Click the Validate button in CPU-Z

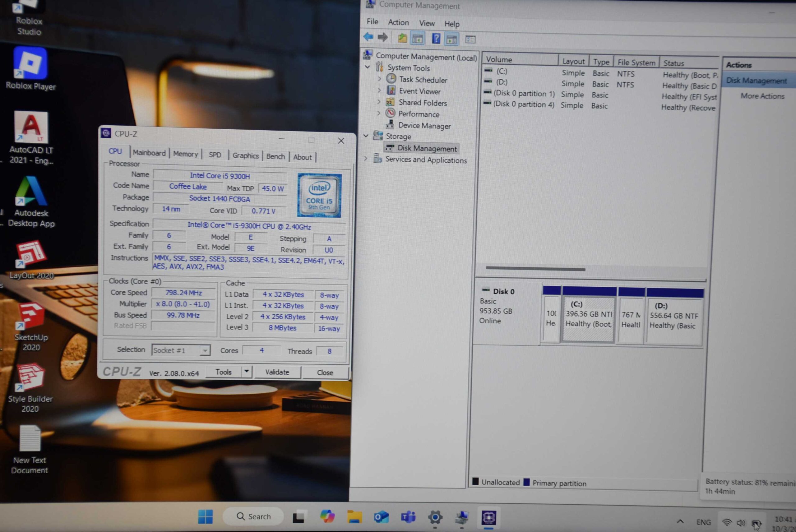(x=277, y=372)
